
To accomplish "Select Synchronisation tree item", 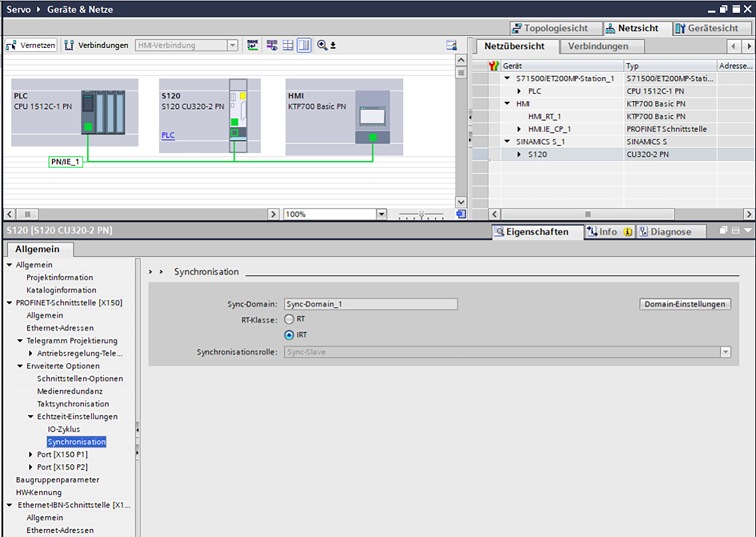I will tap(77, 442).
